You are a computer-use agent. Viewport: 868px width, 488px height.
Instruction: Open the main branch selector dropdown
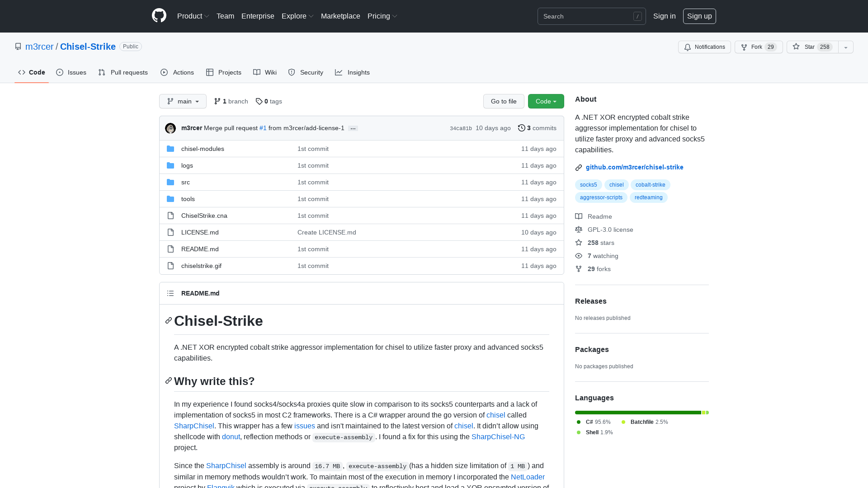tap(183, 101)
